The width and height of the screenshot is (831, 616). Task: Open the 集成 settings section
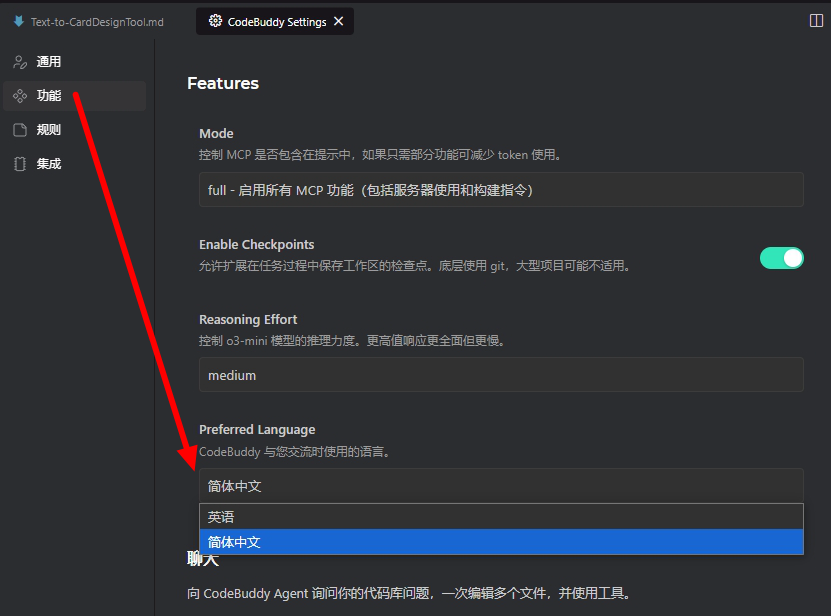click(x=74, y=164)
